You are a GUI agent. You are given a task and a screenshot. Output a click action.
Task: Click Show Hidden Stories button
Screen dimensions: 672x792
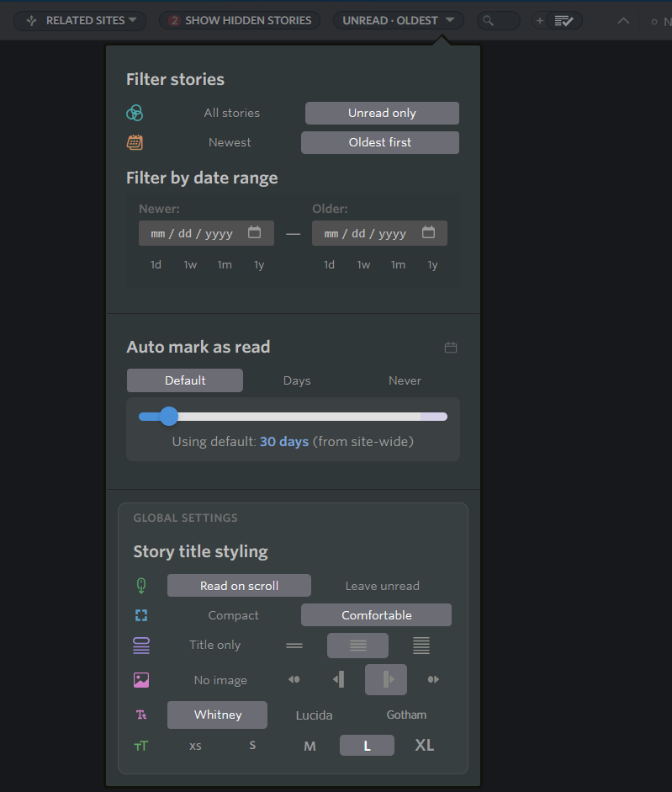pyautogui.click(x=240, y=20)
